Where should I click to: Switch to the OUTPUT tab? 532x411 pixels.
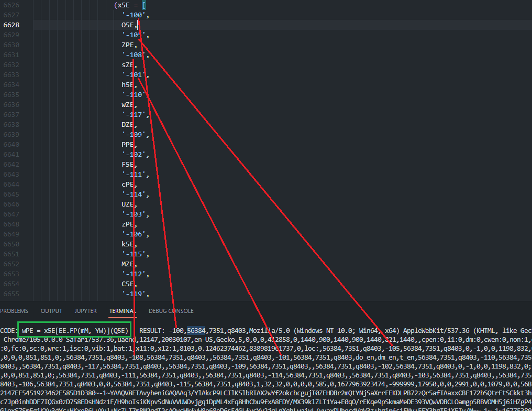click(51, 311)
